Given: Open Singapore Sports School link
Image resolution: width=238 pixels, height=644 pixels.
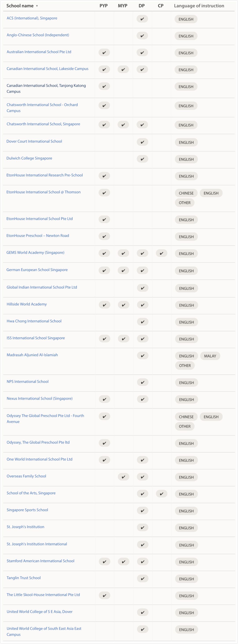Looking at the screenshot, I should coord(27,510).
